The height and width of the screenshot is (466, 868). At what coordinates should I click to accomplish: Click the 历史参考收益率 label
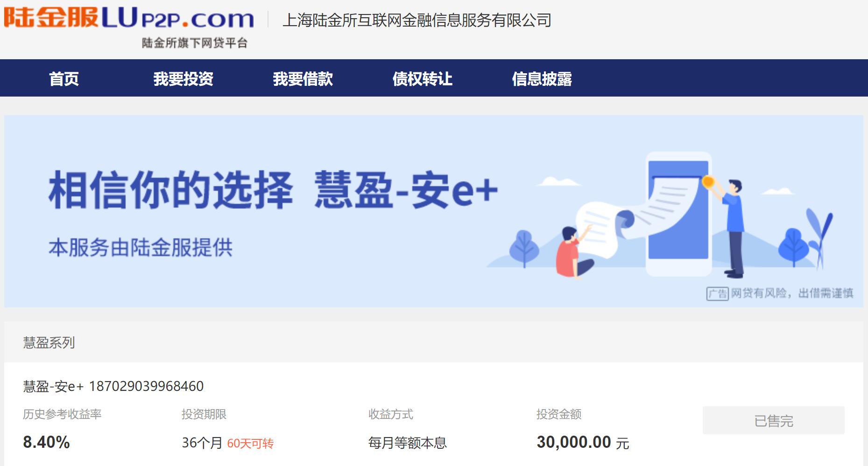pyautogui.click(x=62, y=414)
